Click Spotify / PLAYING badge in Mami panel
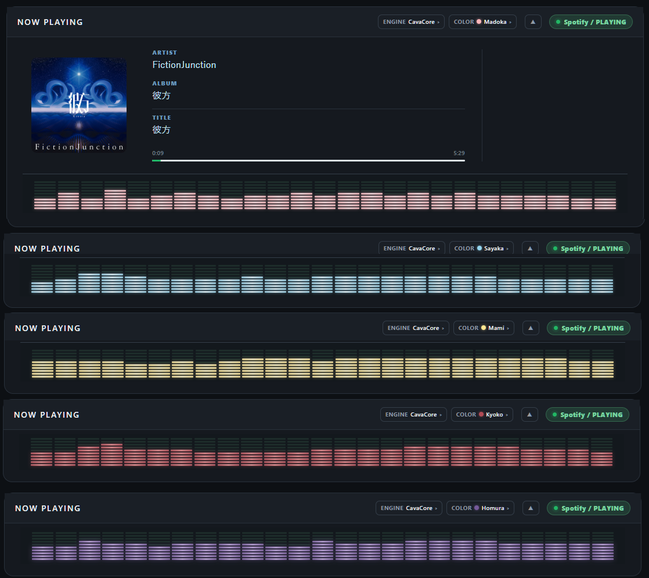The width and height of the screenshot is (649, 578). coord(589,328)
